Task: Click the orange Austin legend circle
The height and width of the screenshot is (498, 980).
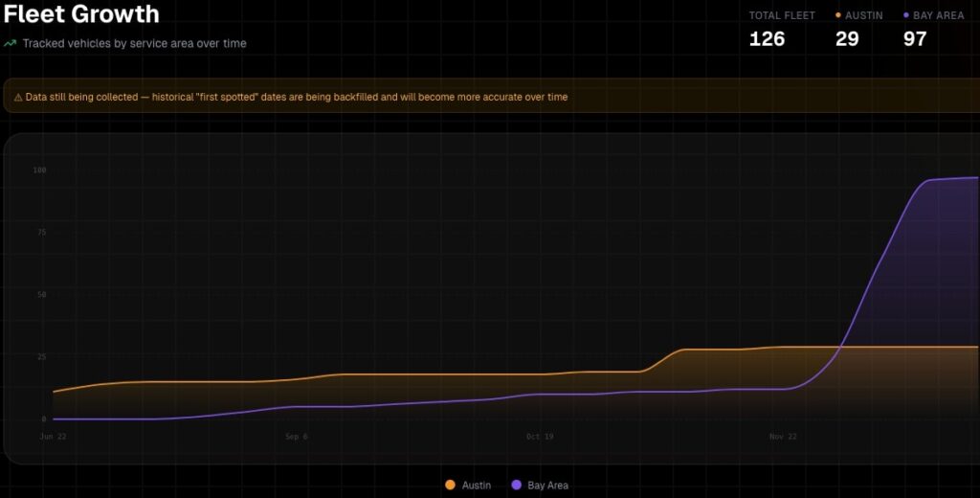Action: [451, 486]
